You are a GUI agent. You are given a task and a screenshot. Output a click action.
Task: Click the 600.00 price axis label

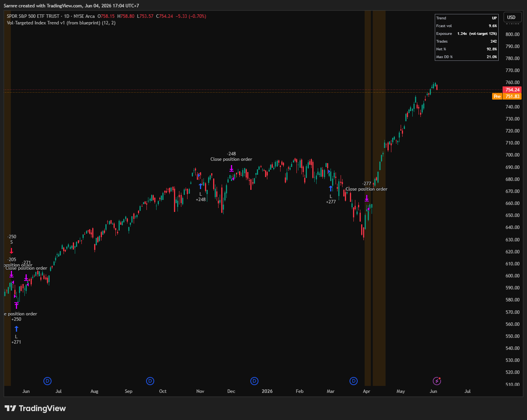[512, 276]
